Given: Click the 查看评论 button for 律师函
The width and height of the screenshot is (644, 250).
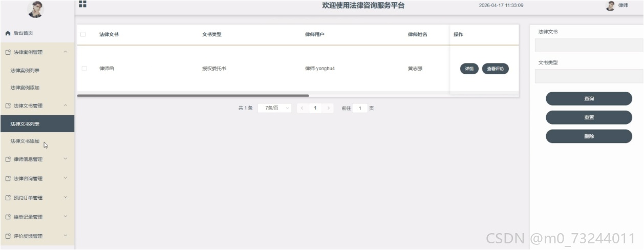Looking at the screenshot, I should point(495,69).
